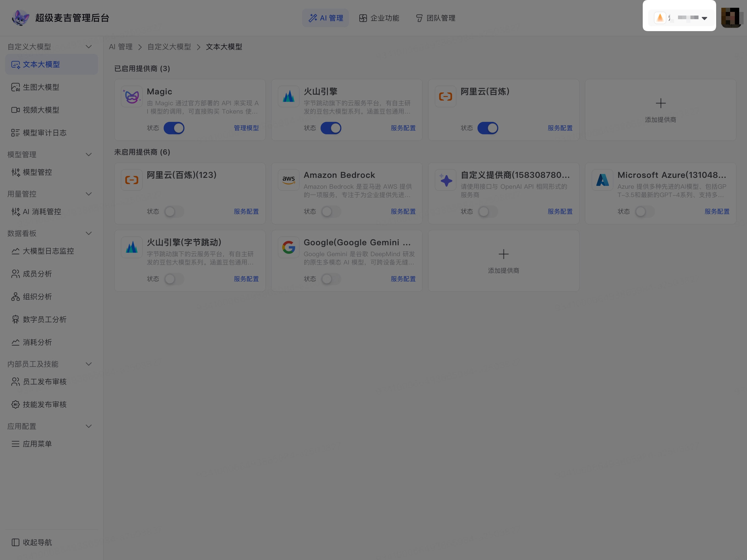Open 服务配置 for 阿里云(百炼)(123)
The image size is (747, 560).
246,212
